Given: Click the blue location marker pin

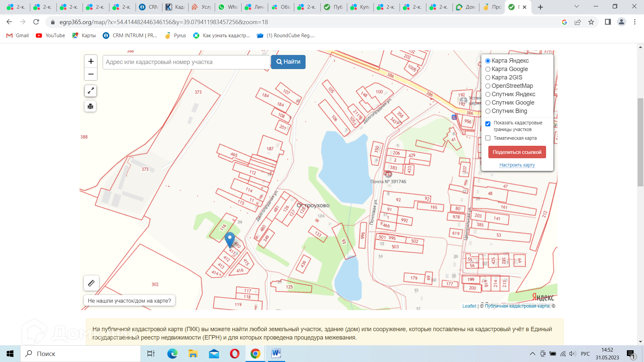Looking at the screenshot, I should 229,239.
